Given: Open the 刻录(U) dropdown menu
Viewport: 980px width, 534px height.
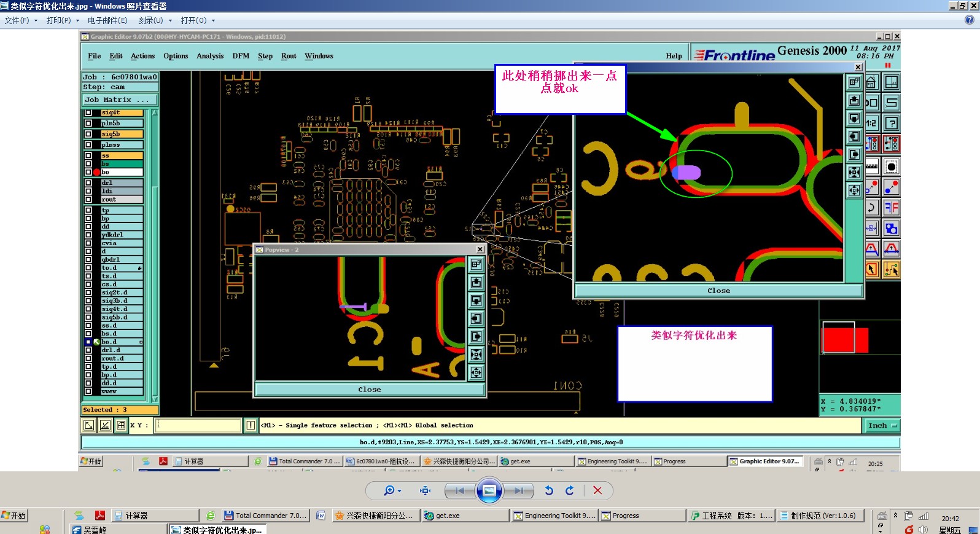Looking at the screenshot, I should tap(155, 20).
